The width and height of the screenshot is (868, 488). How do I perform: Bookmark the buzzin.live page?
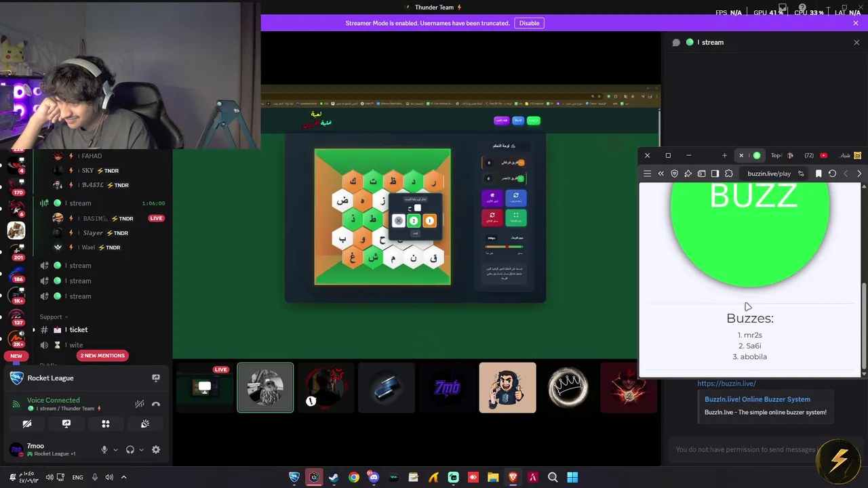818,174
